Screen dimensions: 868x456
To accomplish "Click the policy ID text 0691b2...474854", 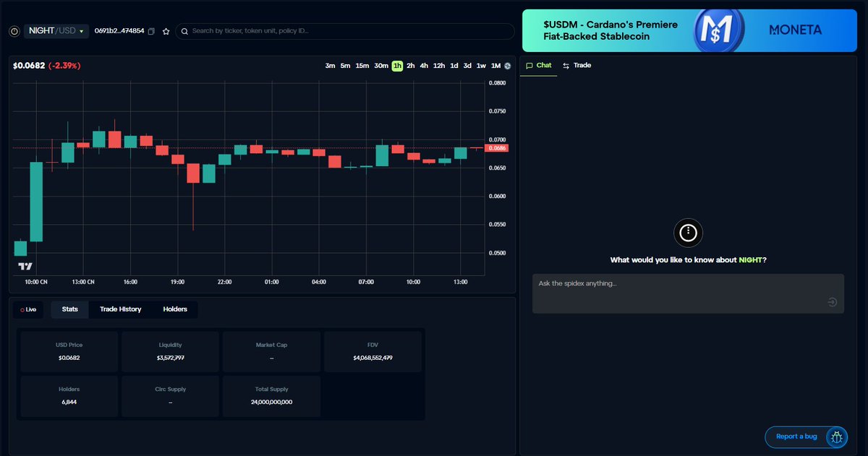I will 119,31.
